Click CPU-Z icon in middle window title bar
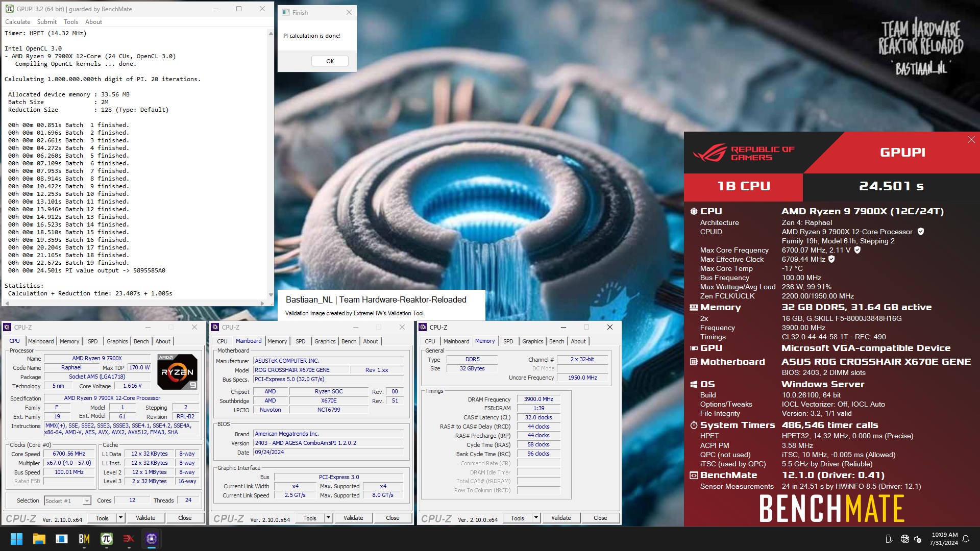980x551 pixels. coord(215,327)
